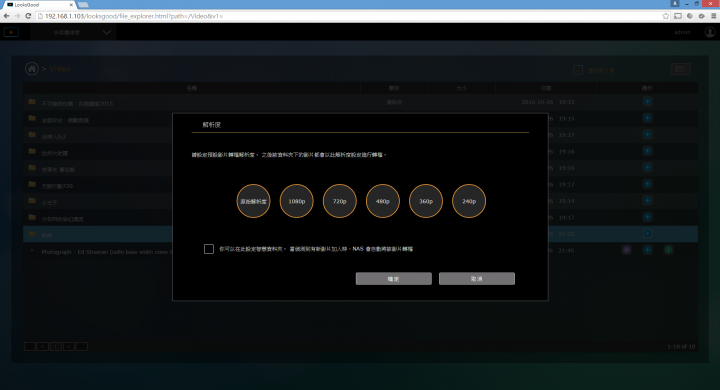Choose the 1080p resolution circle
The image size is (720, 390).
point(297,201)
